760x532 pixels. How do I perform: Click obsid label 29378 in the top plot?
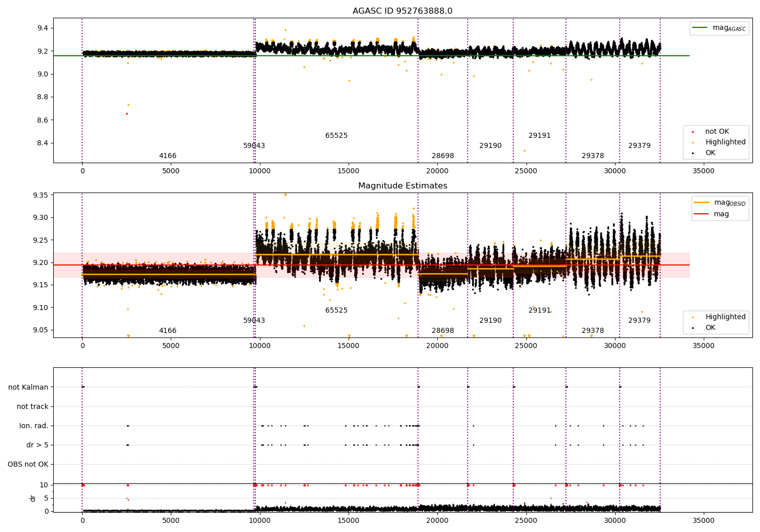(593, 156)
